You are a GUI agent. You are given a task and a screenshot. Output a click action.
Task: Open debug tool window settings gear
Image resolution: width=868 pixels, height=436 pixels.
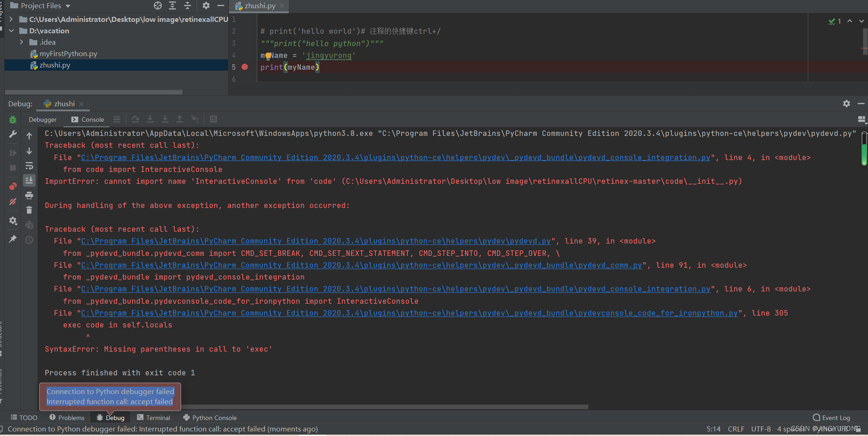pos(846,104)
